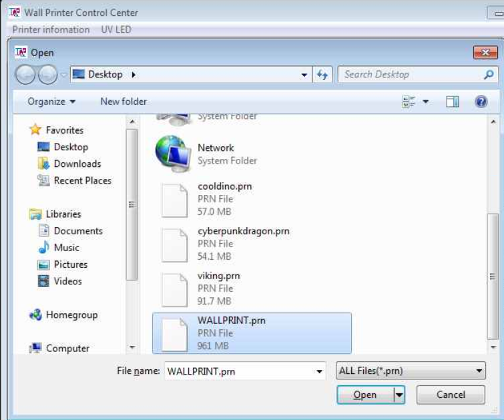Click the viking.prn file icon
This screenshot has height=420, width=504.
pos(174,290)
